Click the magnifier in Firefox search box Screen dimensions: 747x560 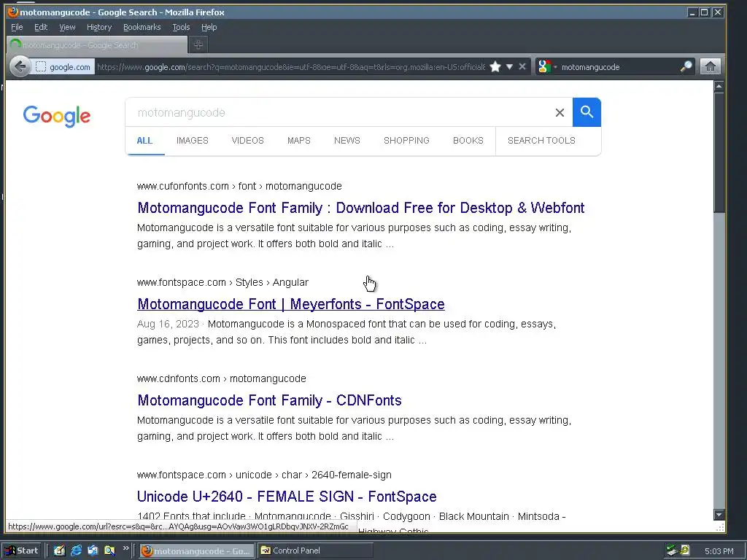(686, 66)
